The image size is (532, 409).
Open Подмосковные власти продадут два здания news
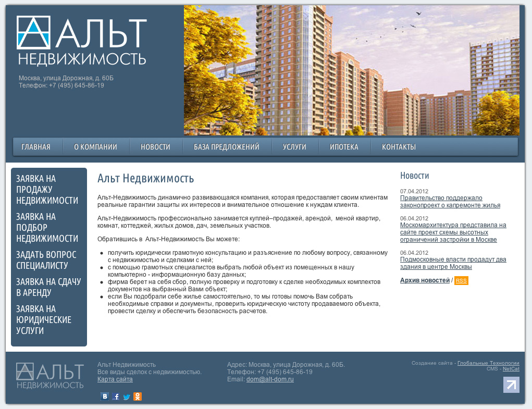click(453, 263)
